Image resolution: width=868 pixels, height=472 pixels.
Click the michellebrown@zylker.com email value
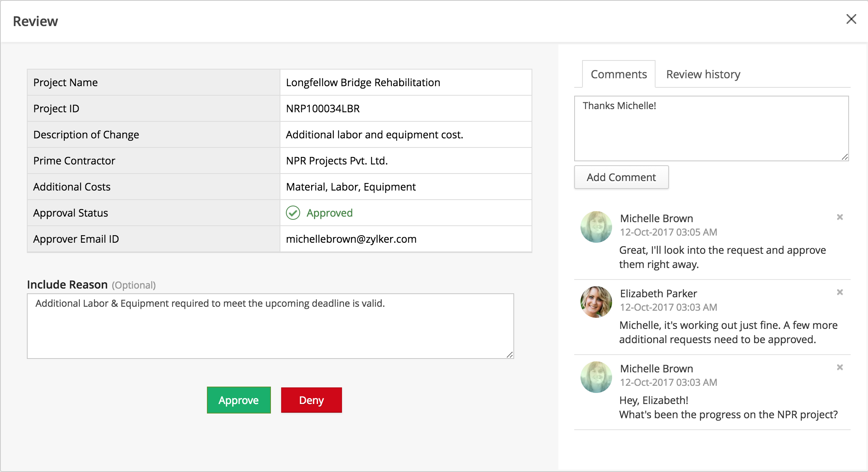[351, 239]
